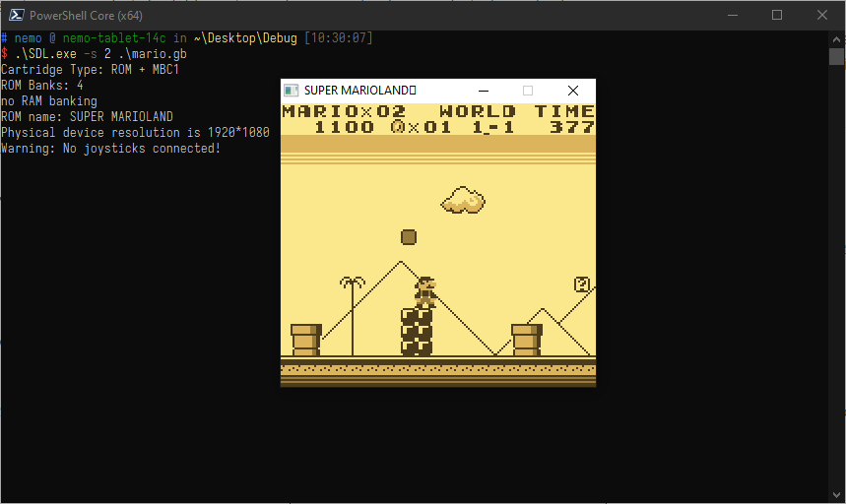846x504 pixels.
Task: Click the terminal vertical scrollbar thumb
Action: click(837, 56)
